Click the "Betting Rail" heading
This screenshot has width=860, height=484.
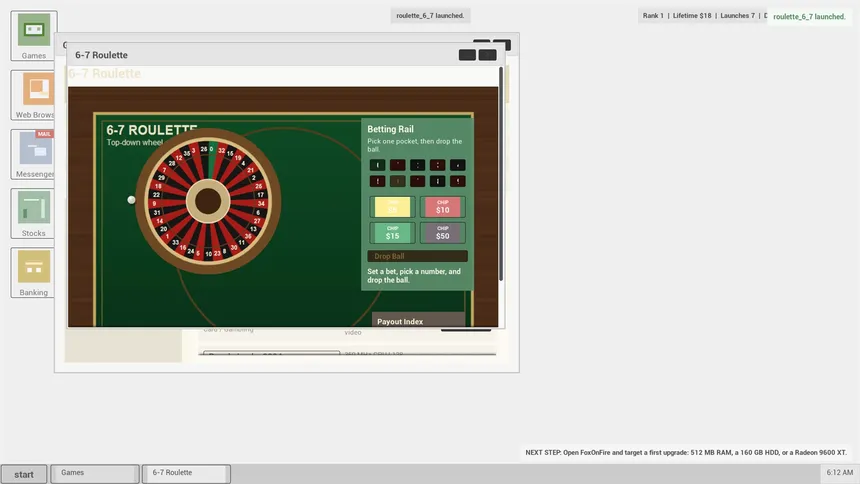[390, 129]
